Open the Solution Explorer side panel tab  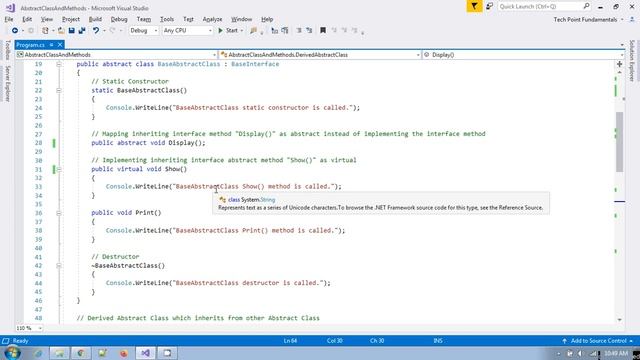(x=632, y=60)
